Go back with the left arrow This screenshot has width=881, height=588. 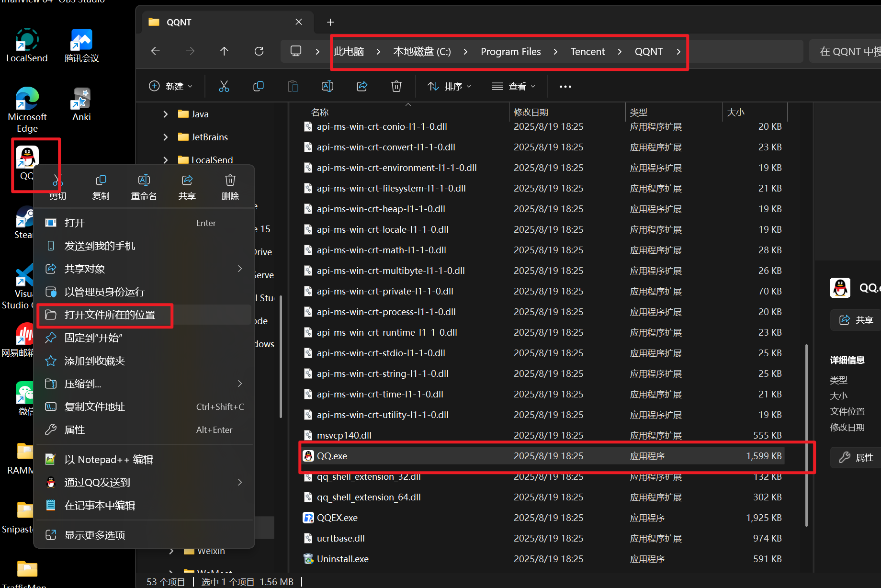[156, 51]
